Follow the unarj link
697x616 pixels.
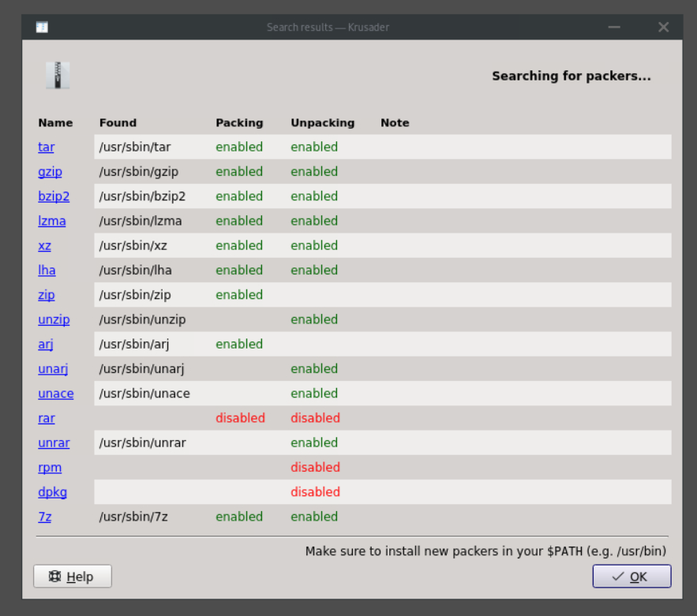pyautogui.click(x=53, y=368)
